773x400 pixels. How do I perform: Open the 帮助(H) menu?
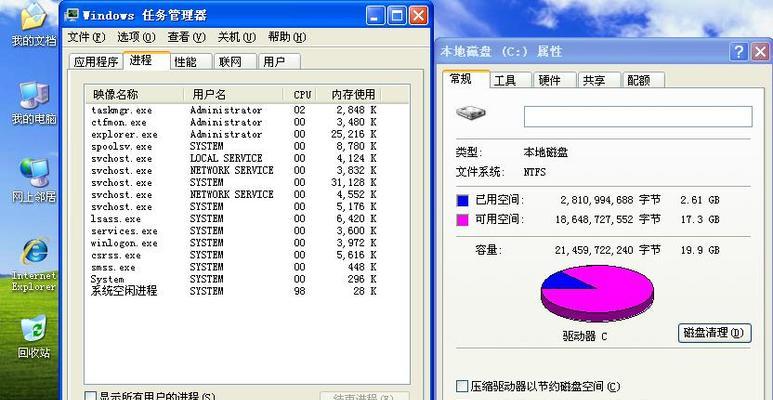point(287,37)
